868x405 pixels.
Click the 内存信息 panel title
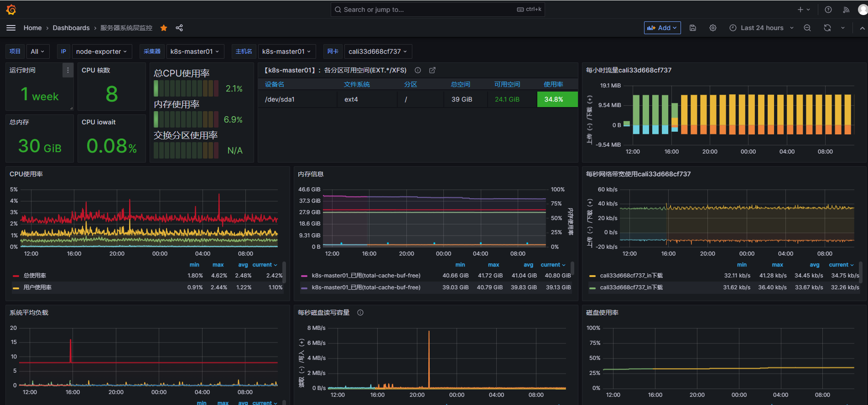[x=311, y=174]
